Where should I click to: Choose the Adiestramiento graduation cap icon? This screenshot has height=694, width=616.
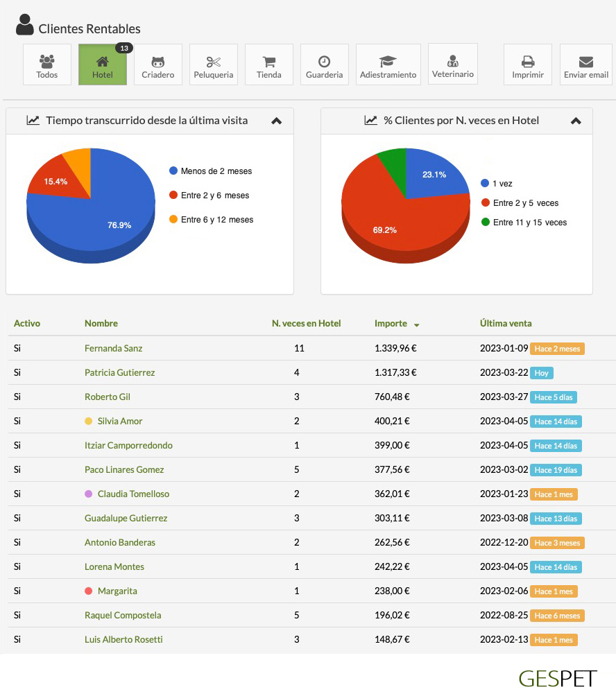(x=388, y=62)
